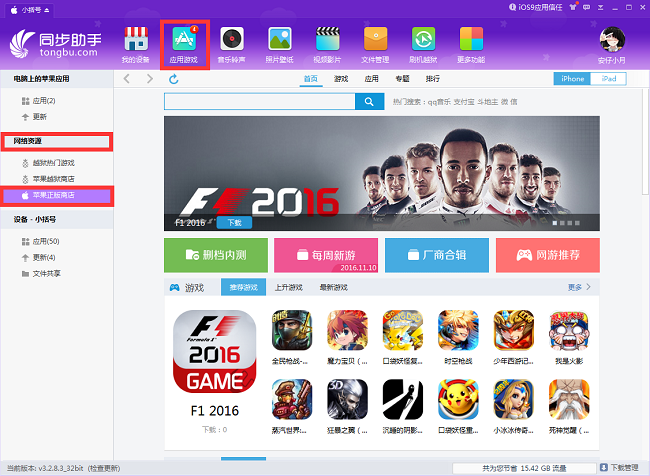Click the user avatar 安仔小月
Image resolution: width=650 pixels, height=476 pixels.
(x=612, y=40)
